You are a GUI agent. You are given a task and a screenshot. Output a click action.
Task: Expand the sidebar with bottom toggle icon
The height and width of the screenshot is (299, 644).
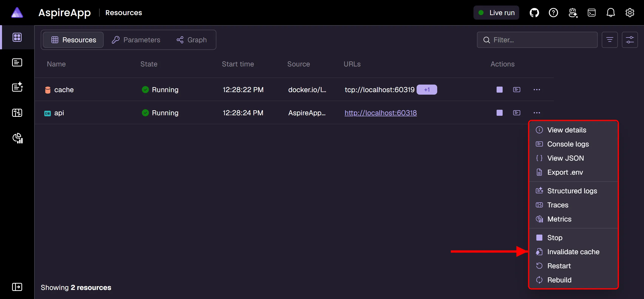coord(17,287)
